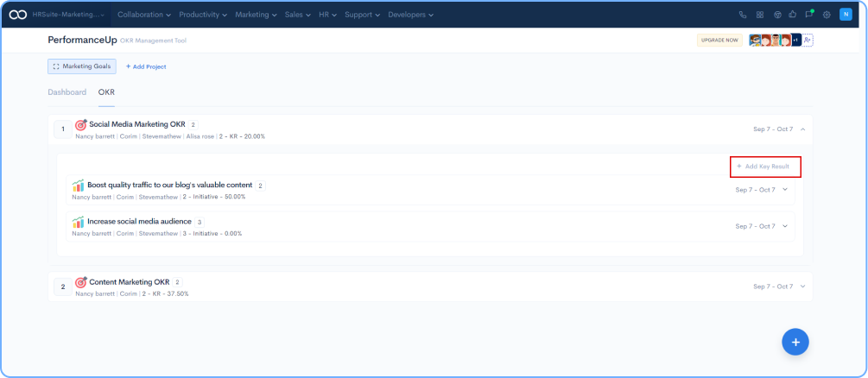Expand the Boost quality traffic key result
The width and height of the screenshot is (868, 378).
point(785,190)
